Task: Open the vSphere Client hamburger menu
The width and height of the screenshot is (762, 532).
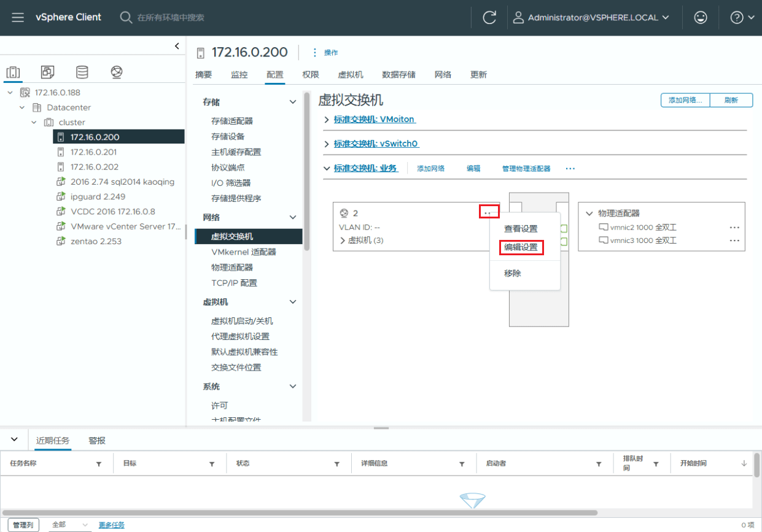Action: click(x=18, y=17)
